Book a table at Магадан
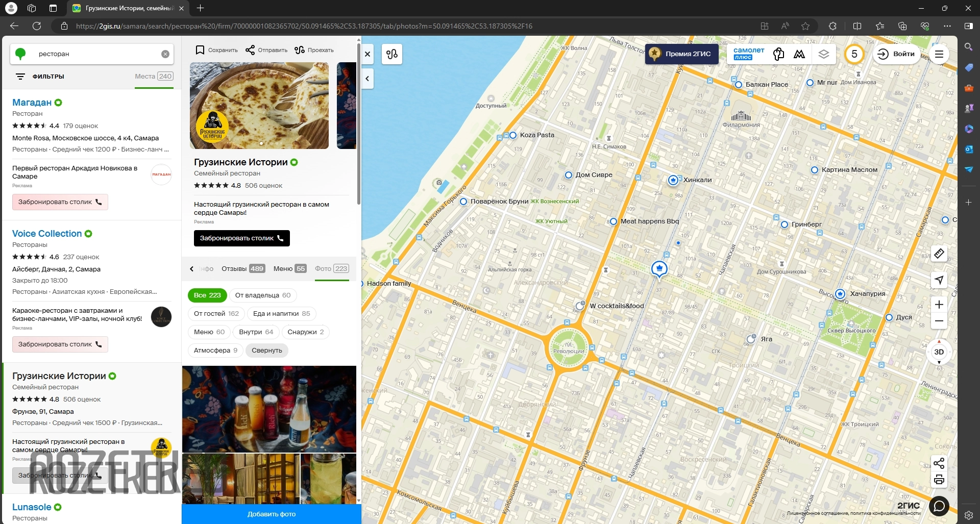This screenshot has width=980, height=524. [60, 202]
